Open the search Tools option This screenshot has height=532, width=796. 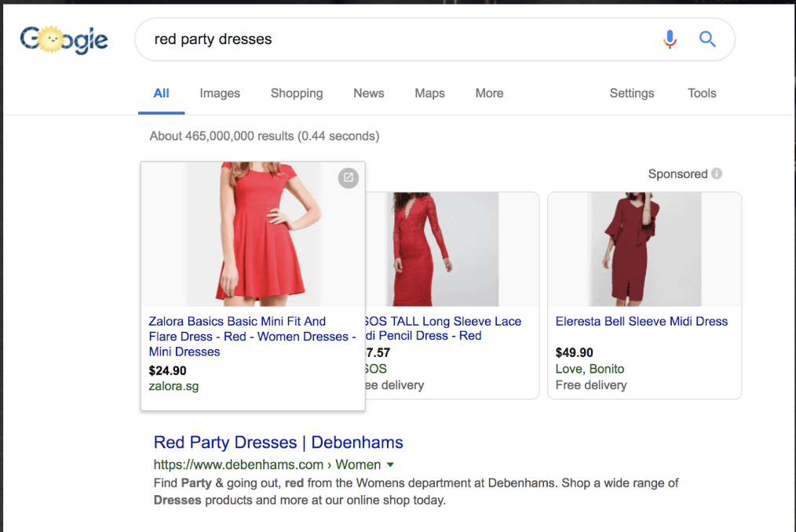702,93
